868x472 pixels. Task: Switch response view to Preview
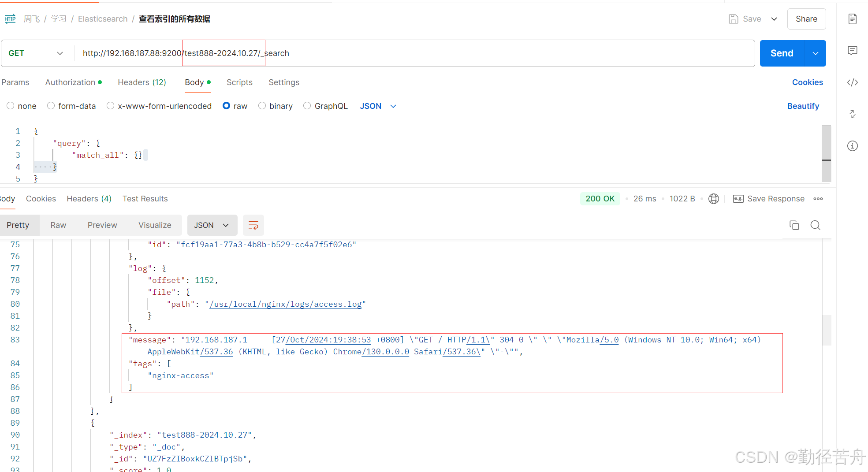click(102, 225)
